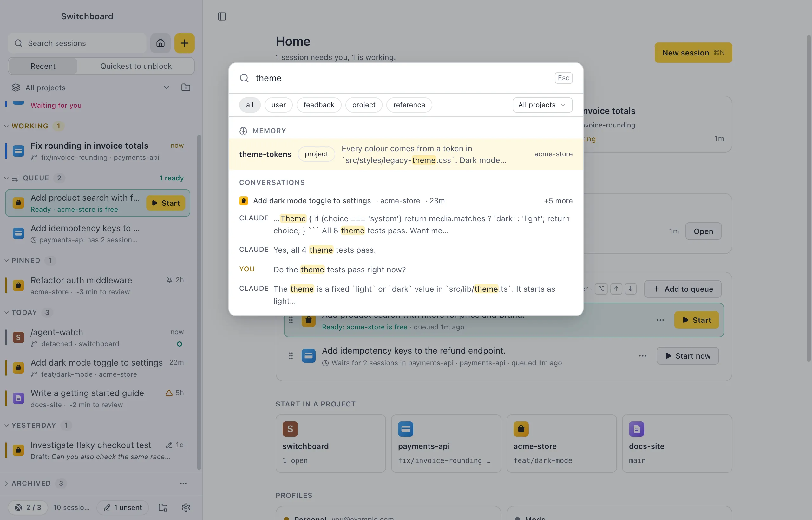Click the 1 unsent drafts pill
Viewport: 812px width, 520px height.
tap(123, 507)
